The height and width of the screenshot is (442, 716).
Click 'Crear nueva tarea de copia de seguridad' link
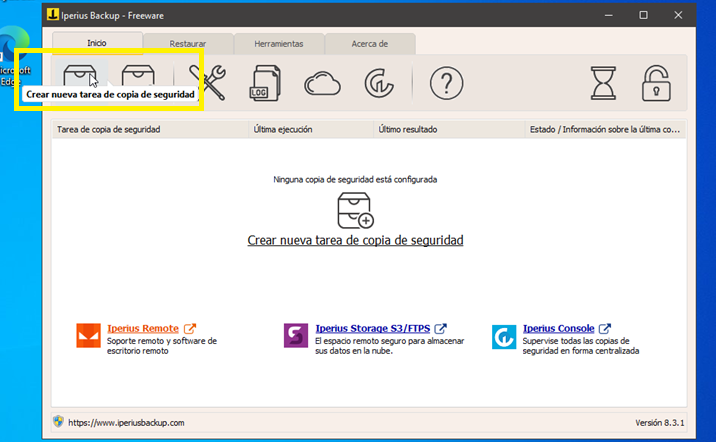[x=355, y=241]
